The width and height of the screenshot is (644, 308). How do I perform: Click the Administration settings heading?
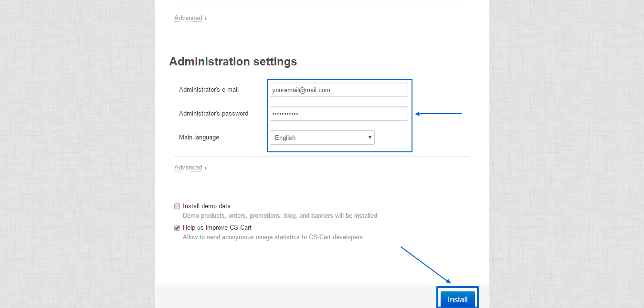click(x=233, y=61)
